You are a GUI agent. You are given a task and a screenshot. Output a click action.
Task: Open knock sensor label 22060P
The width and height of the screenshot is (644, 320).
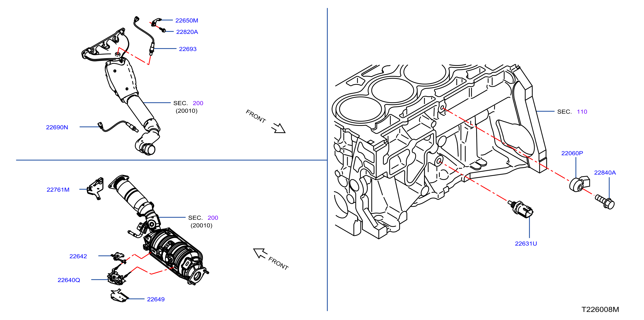[x=572, y=153]
